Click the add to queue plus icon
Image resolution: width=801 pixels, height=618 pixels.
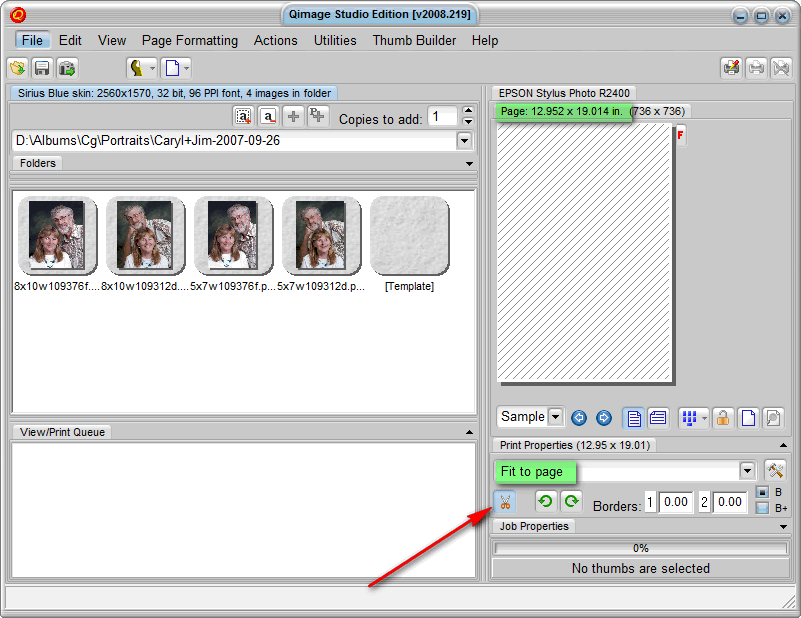[x=293, y=116]
